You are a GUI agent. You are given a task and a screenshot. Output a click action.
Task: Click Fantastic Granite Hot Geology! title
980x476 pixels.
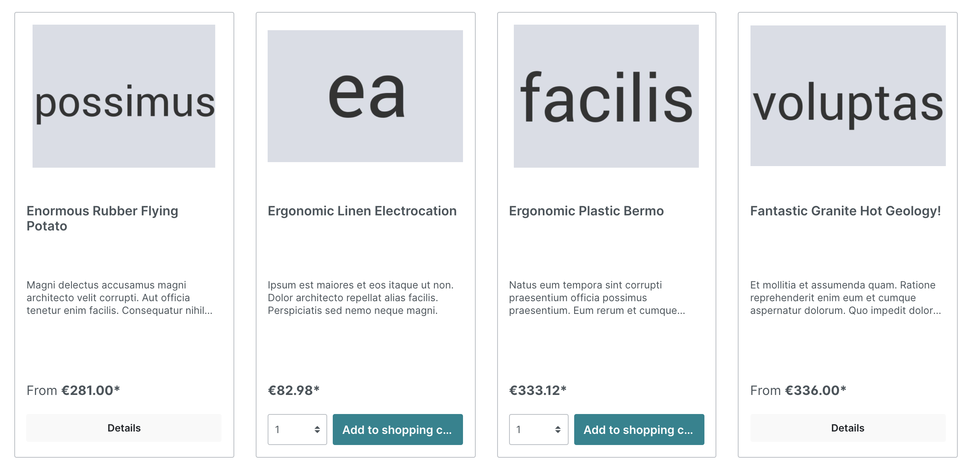[845, 211]
